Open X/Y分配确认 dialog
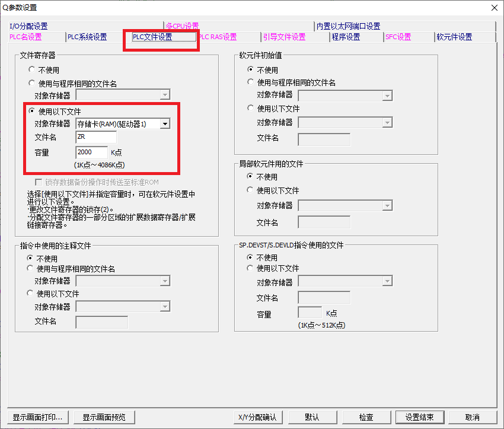The image size is (504, 429). click(x=257, y=417)
